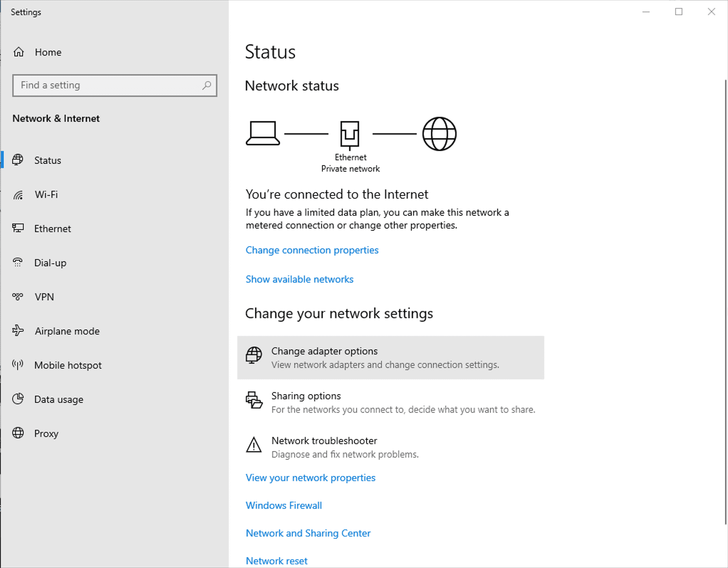Click the Ethernet monitor icon in sidebar
728x568 pixels.
[x=18, y=228]
